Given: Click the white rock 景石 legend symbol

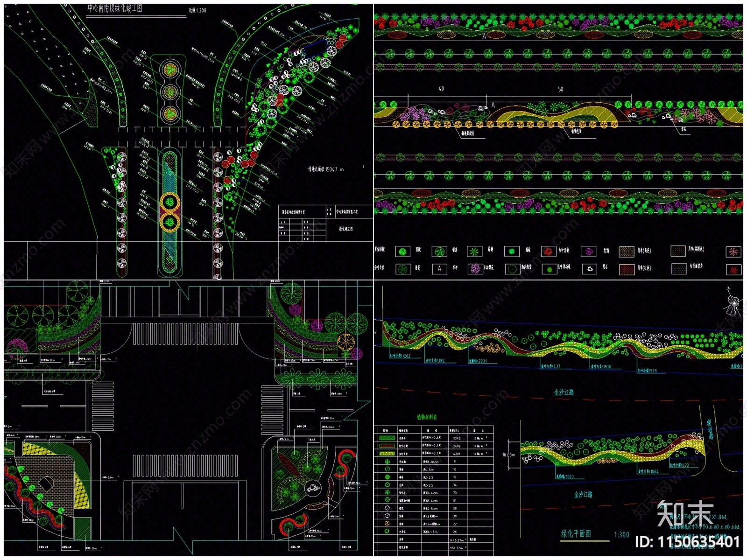Looking at the screenshot, I should pos(589,269).
